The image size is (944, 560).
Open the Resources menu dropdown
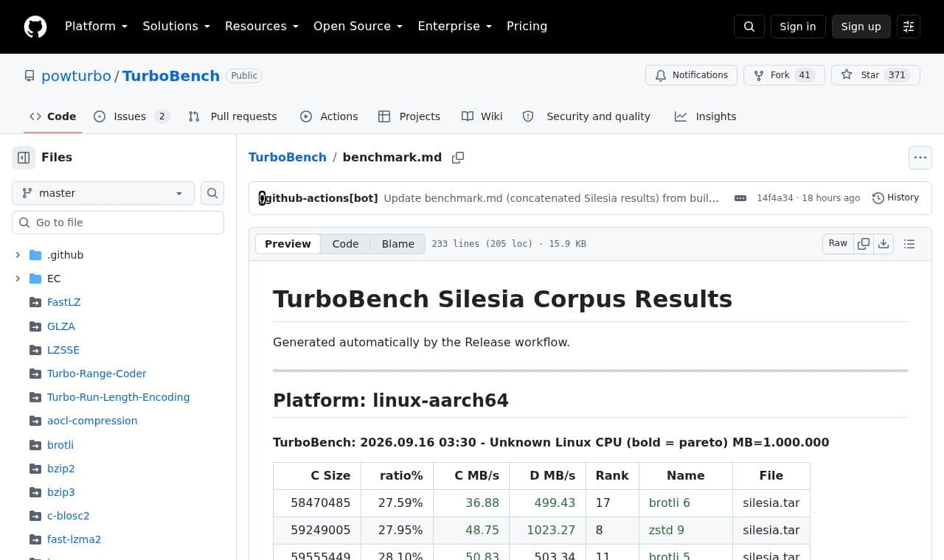click(262, 27)
